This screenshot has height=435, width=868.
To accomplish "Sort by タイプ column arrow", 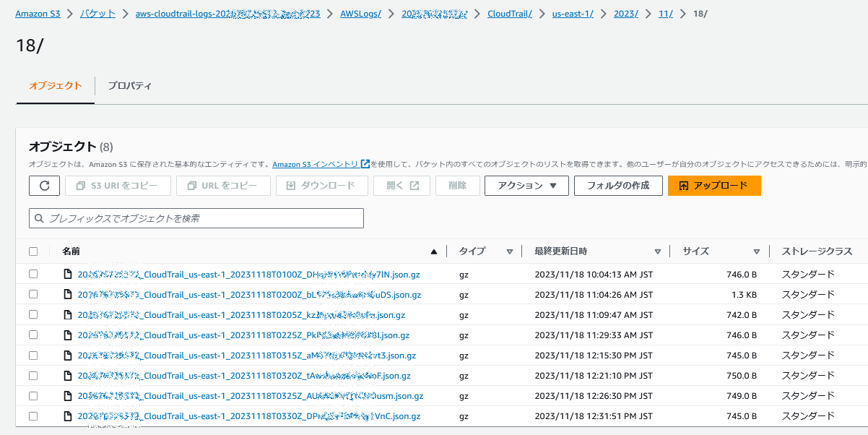I will 510,252.
